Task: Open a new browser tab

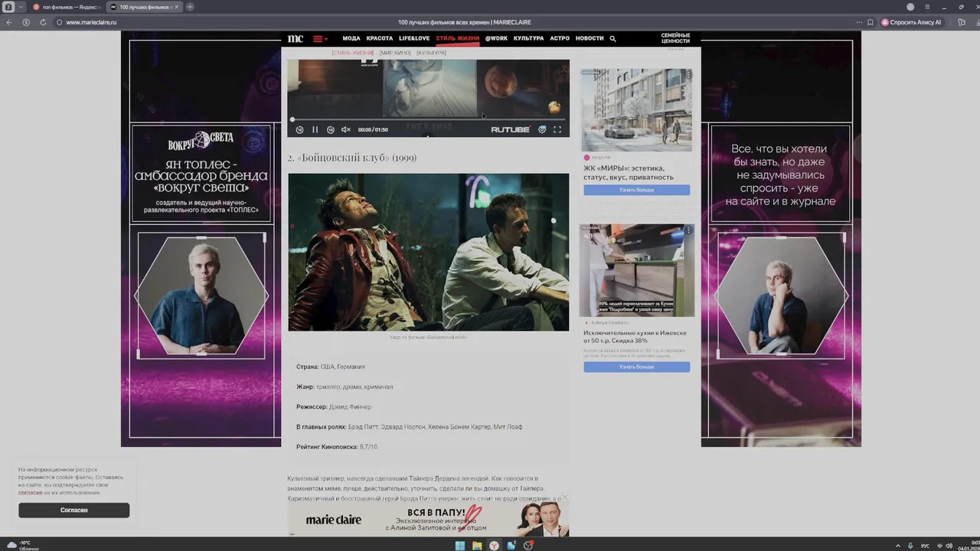Action: (190, 7)
